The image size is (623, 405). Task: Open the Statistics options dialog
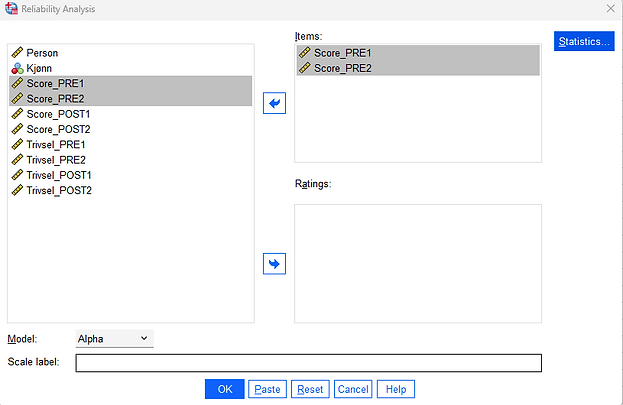584,41
